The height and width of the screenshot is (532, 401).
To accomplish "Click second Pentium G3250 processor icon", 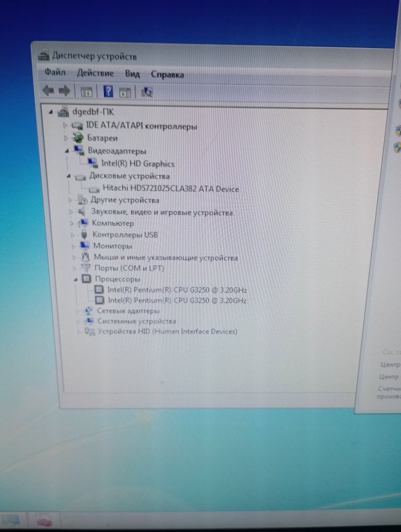I will (100, 300).
